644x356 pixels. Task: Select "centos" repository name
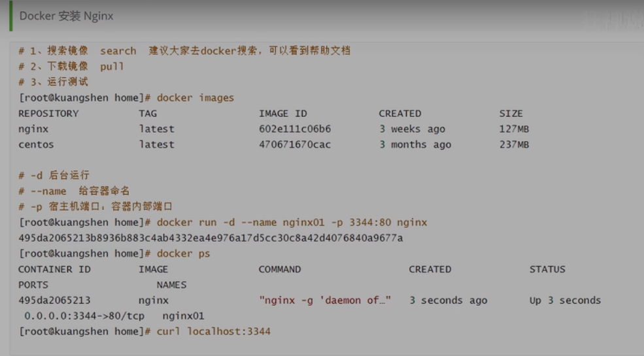click(36, 145)
